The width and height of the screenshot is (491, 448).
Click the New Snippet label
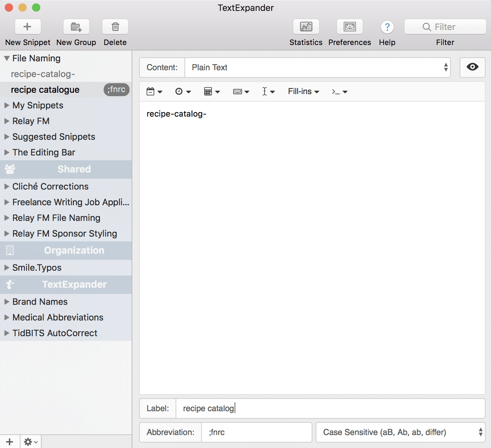pyautogui.click(x=28, y=42)
